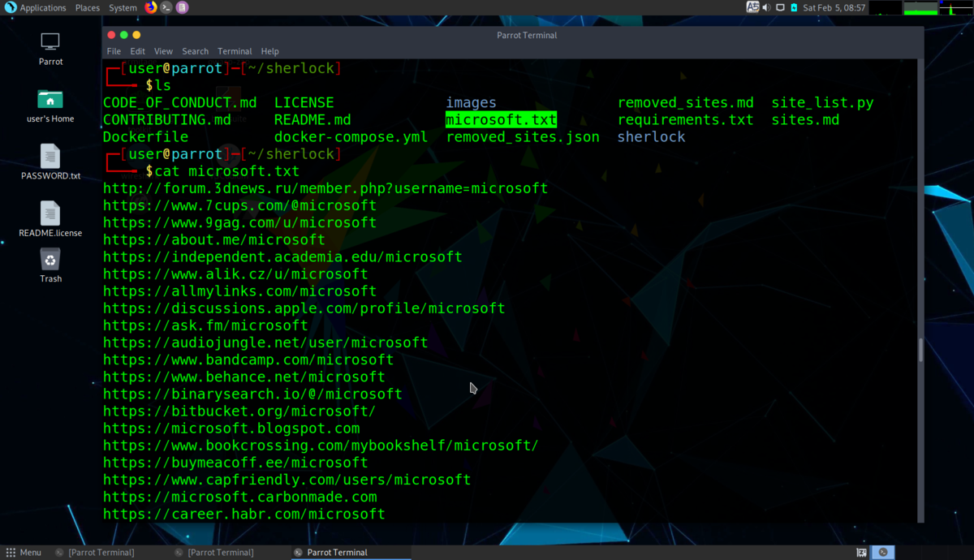
Task: Click the bandcamp.com/microsoft URL
Action: click(x=248, y=360)
